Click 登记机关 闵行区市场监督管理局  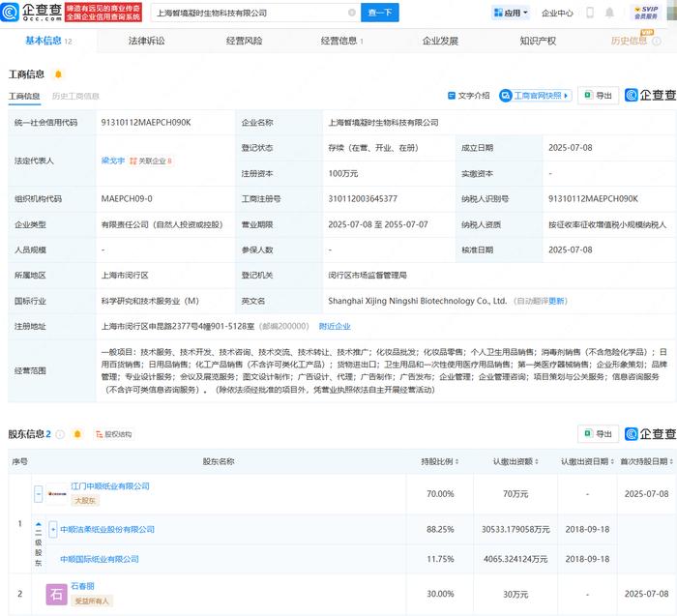(x=368, y=276)
